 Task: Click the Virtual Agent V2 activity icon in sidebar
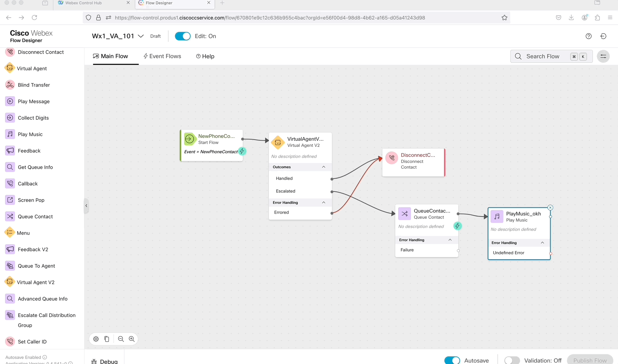click(10, 282)
